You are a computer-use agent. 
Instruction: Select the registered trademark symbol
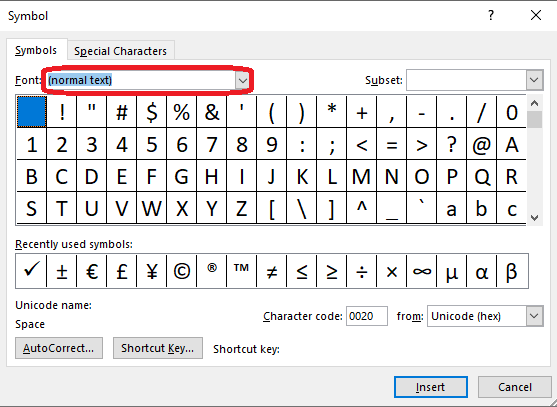[212, 271]
